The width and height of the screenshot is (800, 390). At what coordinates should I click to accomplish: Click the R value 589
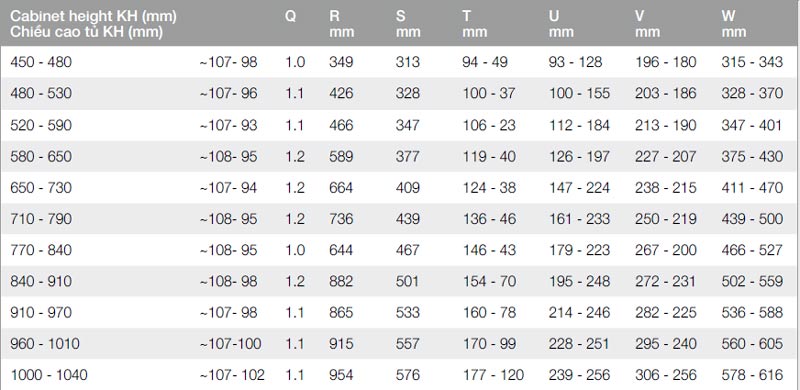pos(341,156)
